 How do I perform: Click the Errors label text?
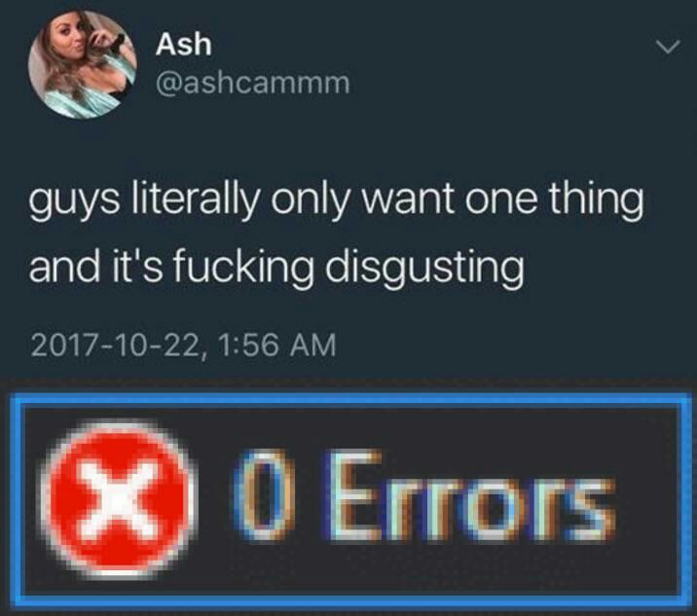point(470,497)
